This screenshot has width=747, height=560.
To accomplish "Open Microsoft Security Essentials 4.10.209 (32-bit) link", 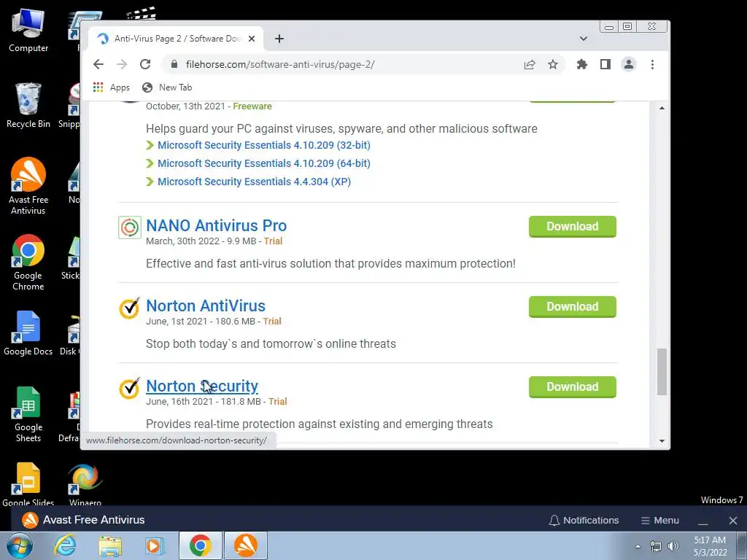I will 263,145.
